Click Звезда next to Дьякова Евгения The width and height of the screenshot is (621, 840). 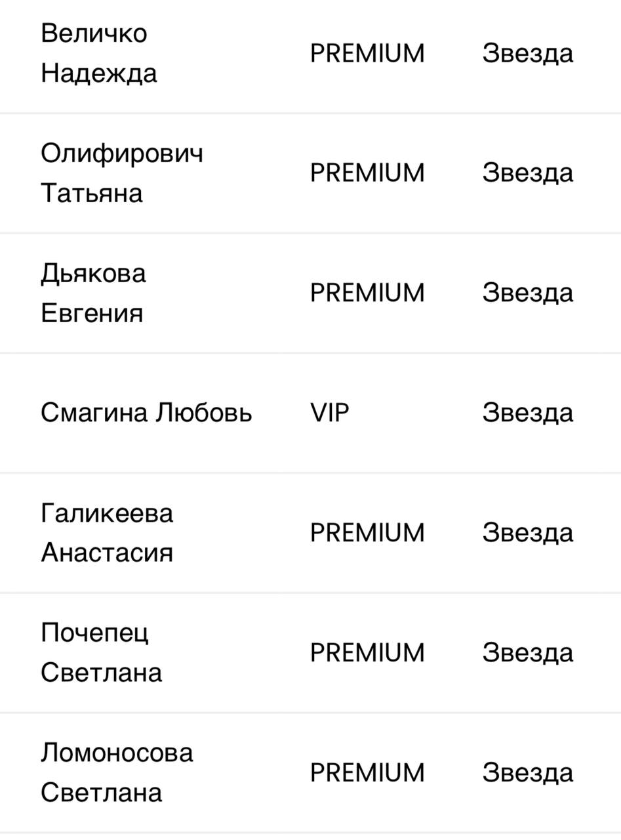pyautogui.click(x=527, y=293)
